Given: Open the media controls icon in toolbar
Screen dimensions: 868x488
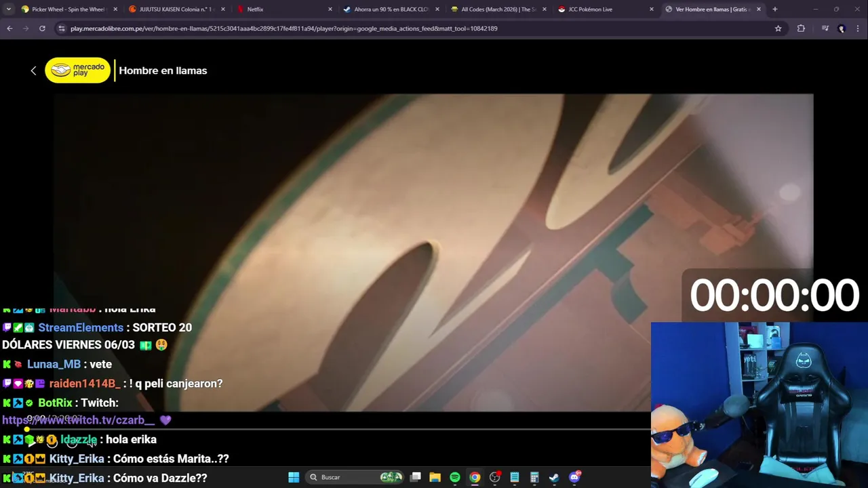Looking at the screenshot, I should 825,28.
